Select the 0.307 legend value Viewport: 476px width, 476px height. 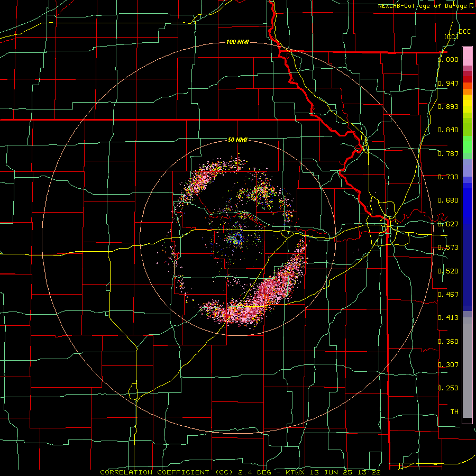point(448,364)
